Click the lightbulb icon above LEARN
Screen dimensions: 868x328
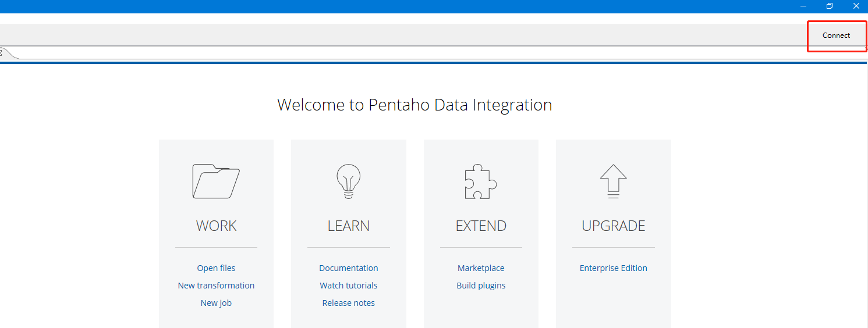pyautogui.click(x=349, y=181)
